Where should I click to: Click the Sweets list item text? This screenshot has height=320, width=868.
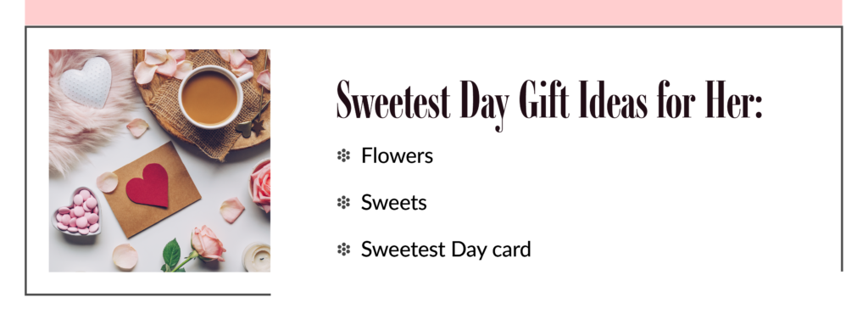pos(393,203)
